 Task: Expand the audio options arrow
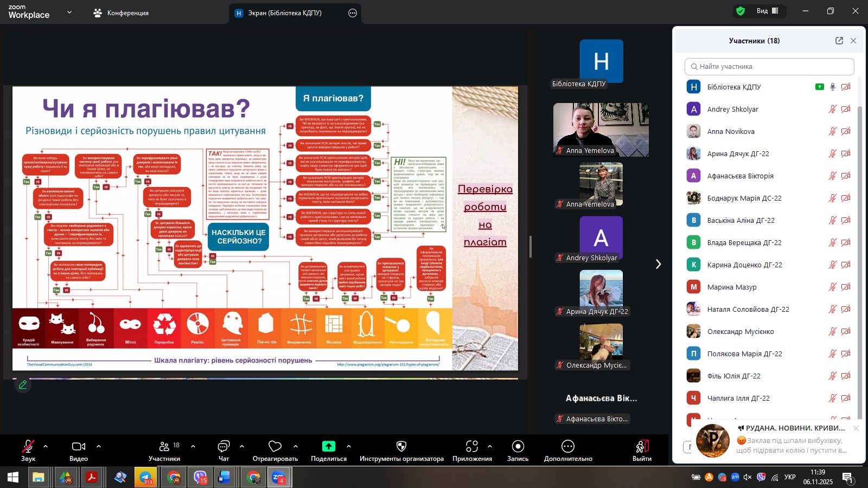coord(46,446)
